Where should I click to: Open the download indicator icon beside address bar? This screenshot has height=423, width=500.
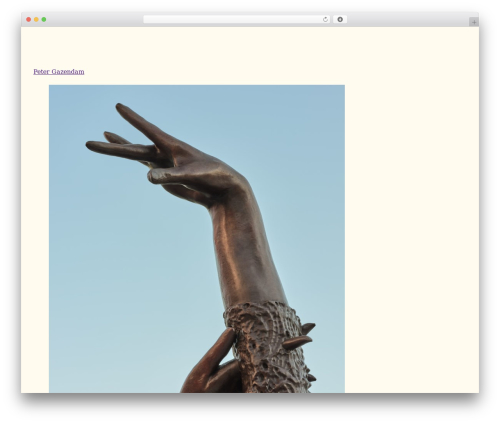pyautogui.click(x=340, y=20)
